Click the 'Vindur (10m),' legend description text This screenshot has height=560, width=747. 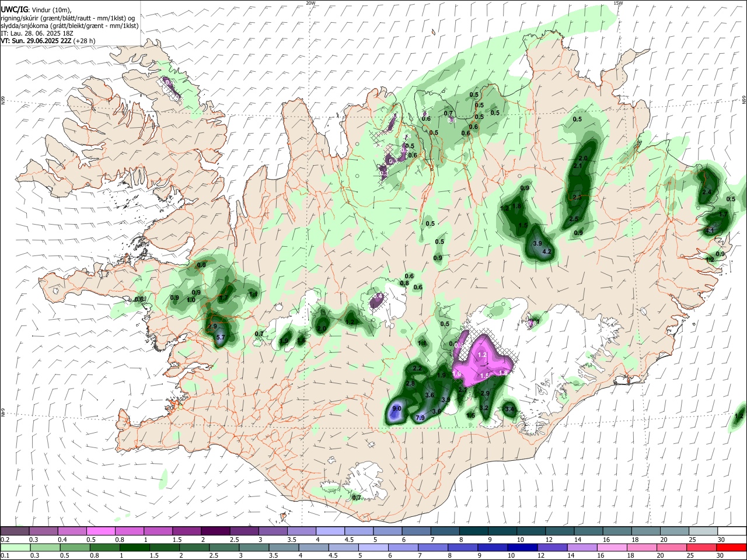51,9
